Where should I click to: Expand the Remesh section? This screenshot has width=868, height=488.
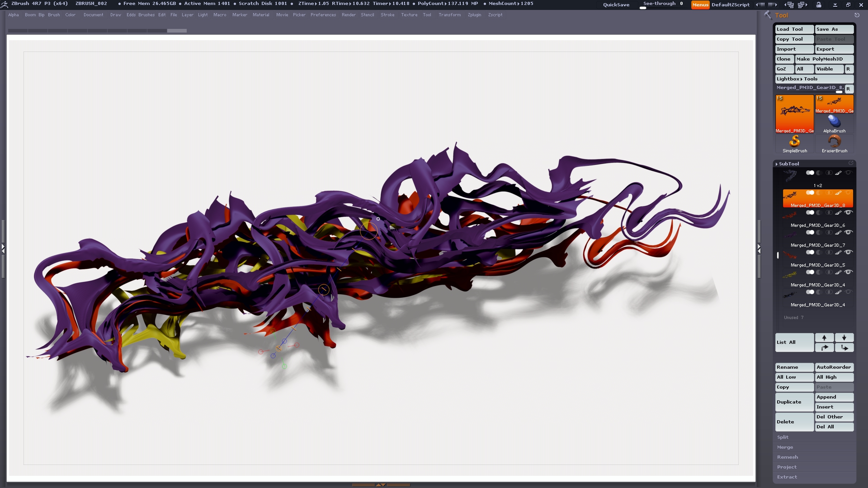coord(788,457)
